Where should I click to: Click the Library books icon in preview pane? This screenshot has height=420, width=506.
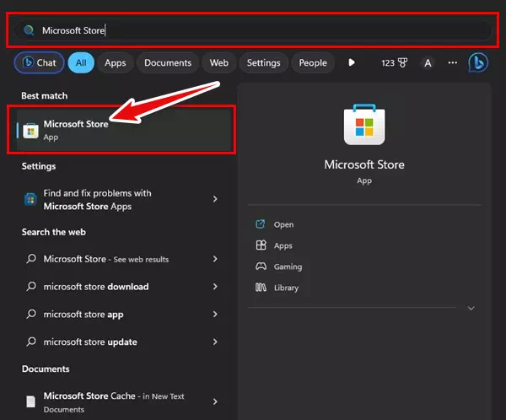[261, 288]
